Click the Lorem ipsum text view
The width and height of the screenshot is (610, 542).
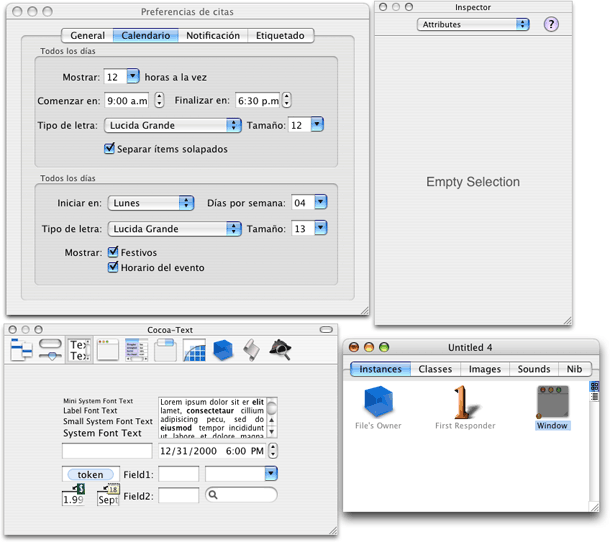point(212,417)
